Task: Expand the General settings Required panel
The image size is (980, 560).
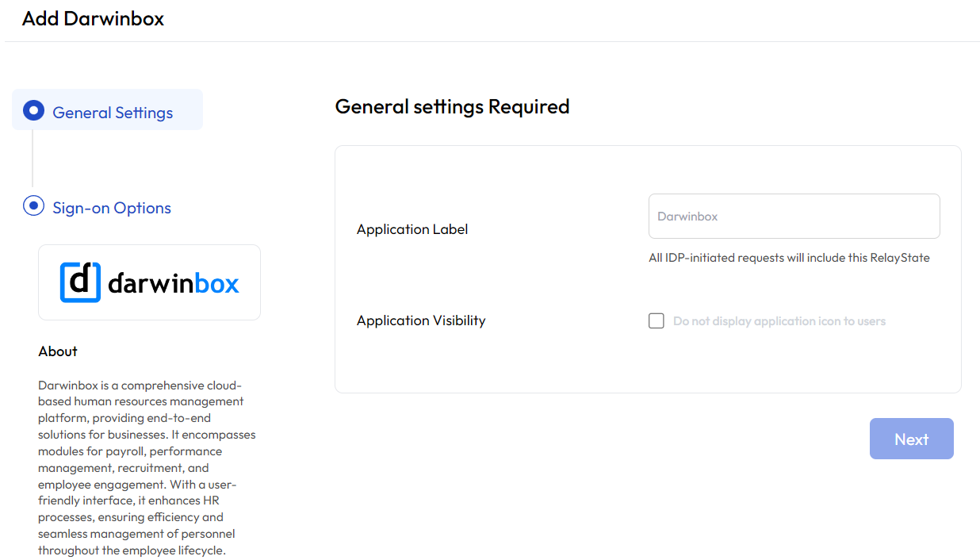Action: click(452, 106)
